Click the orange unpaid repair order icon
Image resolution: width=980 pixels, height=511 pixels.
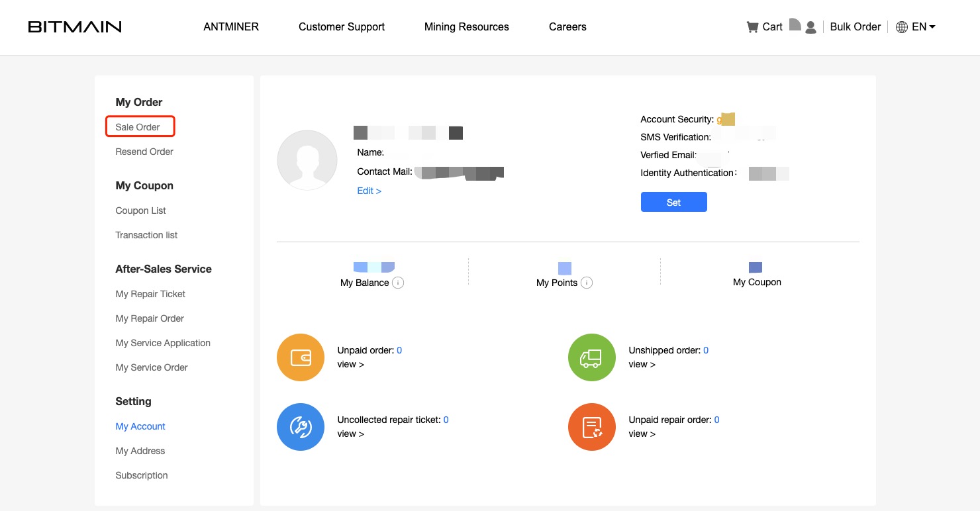592,427
